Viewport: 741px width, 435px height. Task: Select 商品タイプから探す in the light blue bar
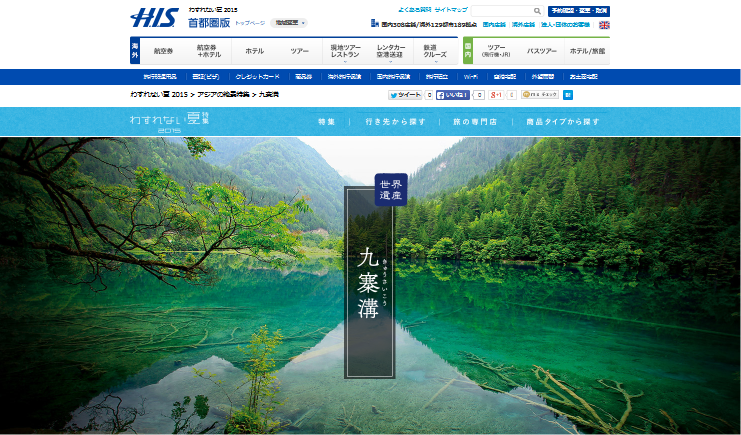(563, 122)
